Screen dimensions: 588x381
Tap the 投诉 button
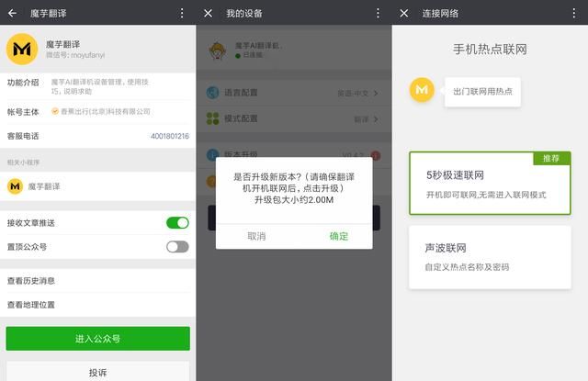tap(98, 372)
